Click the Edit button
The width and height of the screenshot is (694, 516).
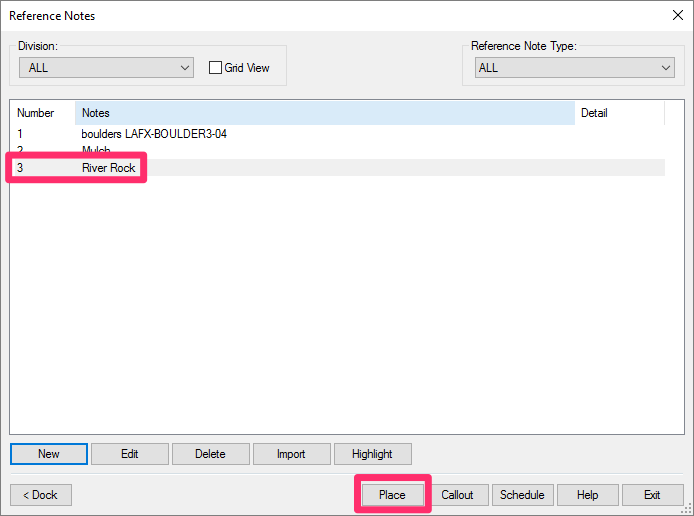pos(130,454)
